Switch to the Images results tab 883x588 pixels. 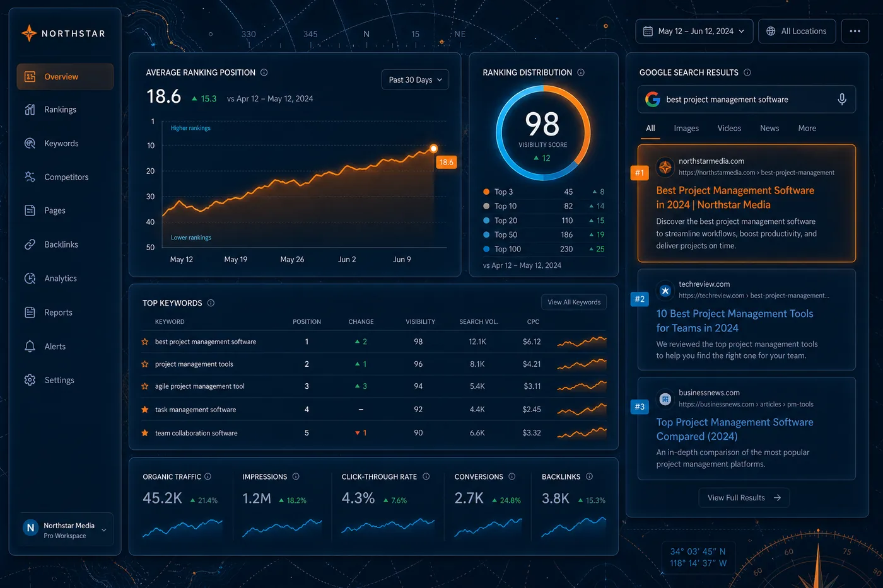(686, 128)
